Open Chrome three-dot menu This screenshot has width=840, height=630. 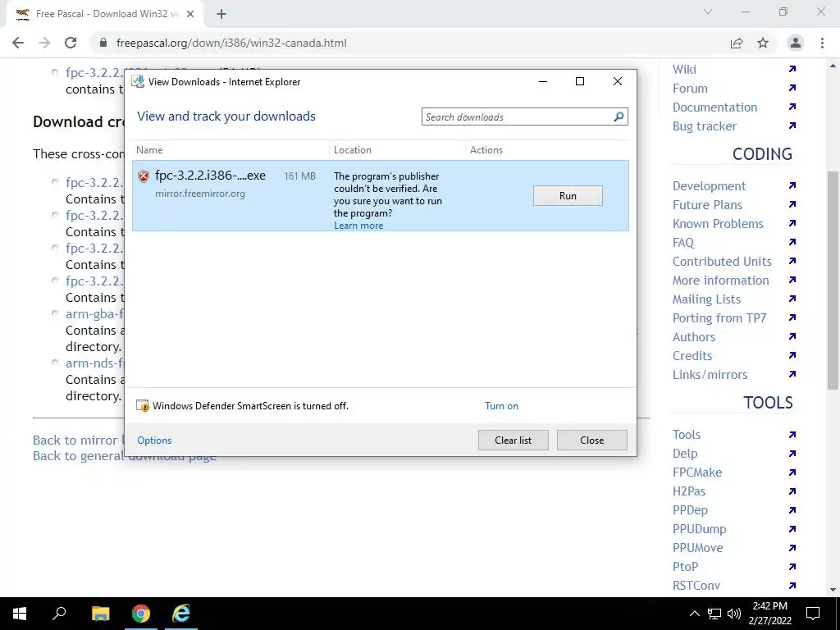coord(822,43)
